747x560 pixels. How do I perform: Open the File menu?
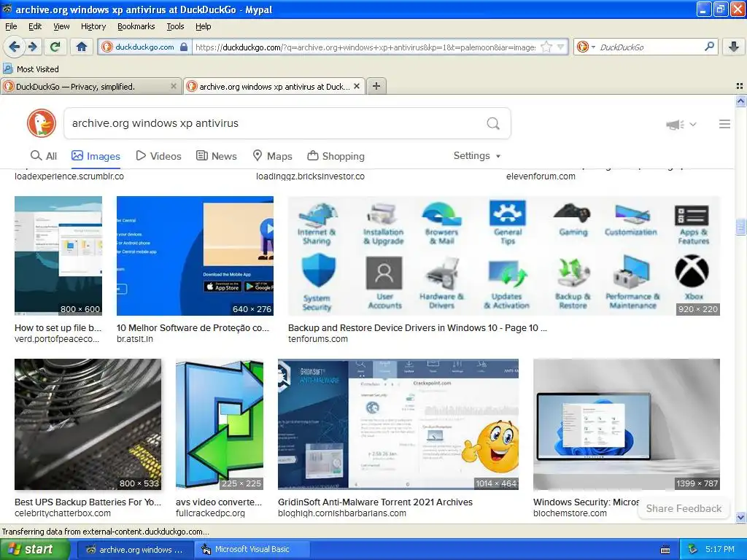click(x=11, y=26)
